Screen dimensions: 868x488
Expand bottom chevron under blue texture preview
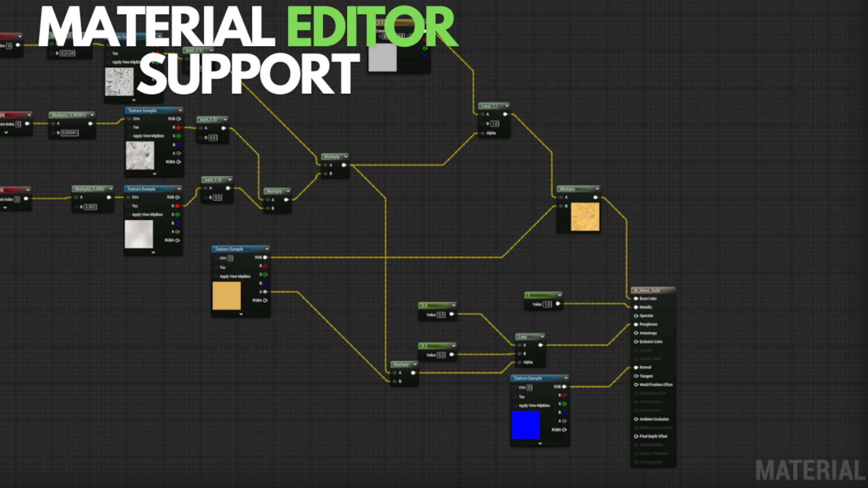[x=540, y=444]
